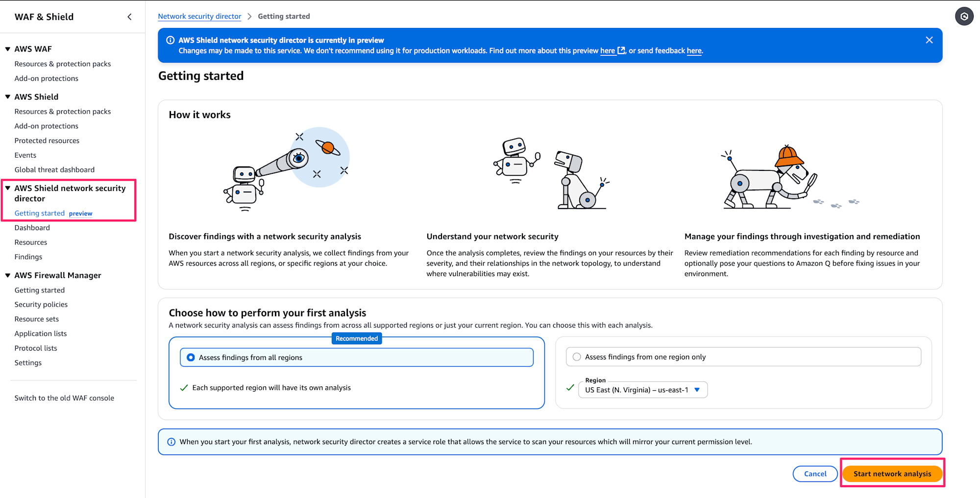Open the network security director Dashboard
The width and height of the screenshot is (980, 498).
[x=32, y=228]
